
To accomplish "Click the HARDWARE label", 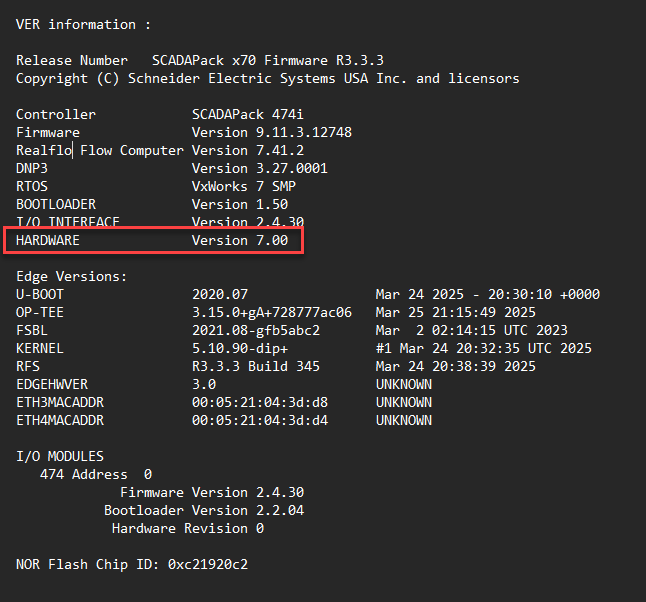I will pos(48,240).
